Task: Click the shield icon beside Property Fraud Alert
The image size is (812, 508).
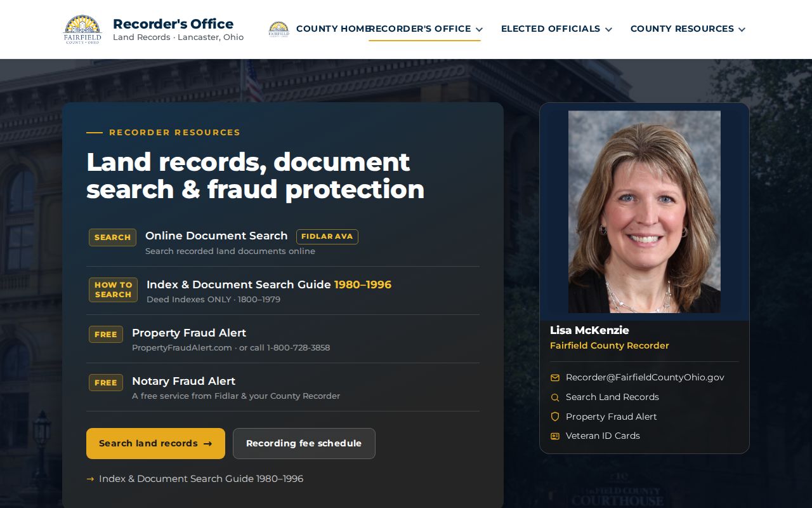Action: pos(555,417)
